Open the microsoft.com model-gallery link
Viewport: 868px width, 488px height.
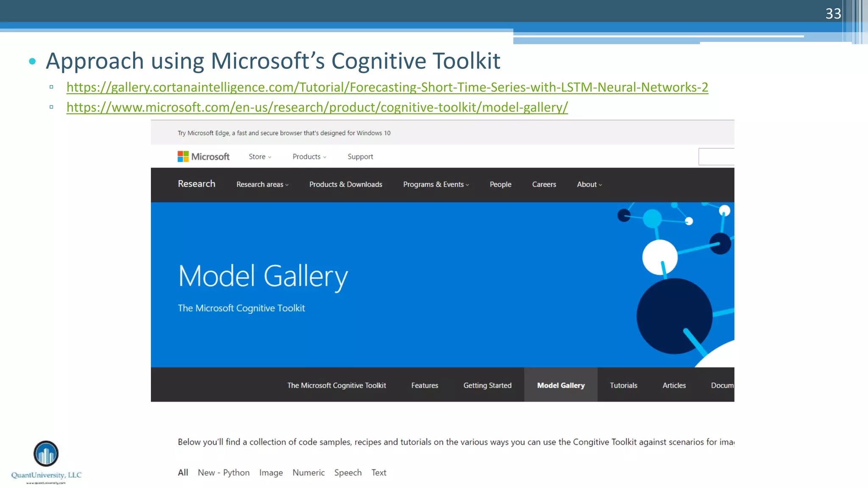[317, 107]
